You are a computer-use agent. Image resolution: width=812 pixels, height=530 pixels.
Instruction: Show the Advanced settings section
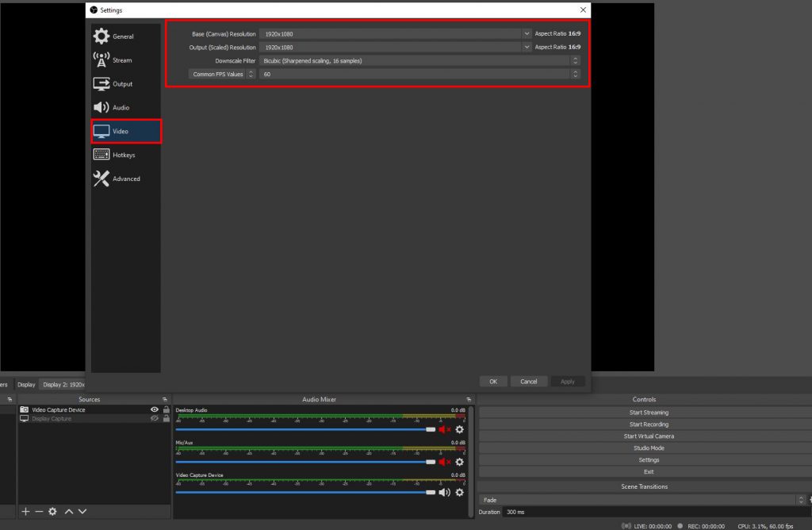[x=126, y=179]
